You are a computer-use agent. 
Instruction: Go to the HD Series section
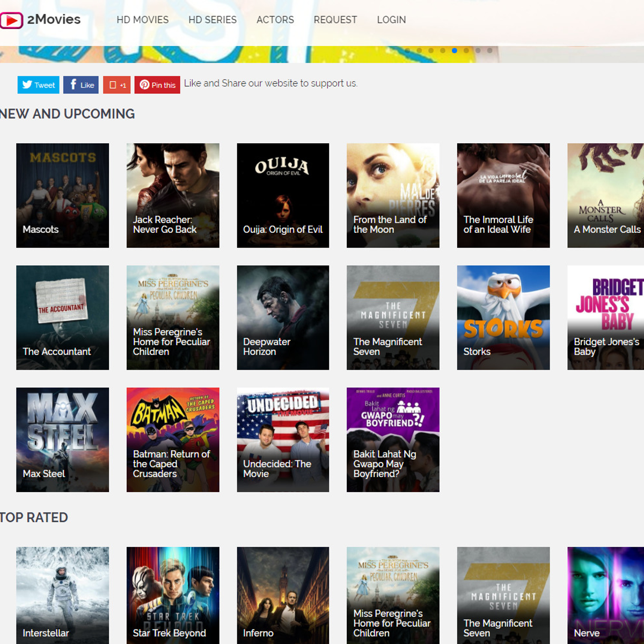212,20
